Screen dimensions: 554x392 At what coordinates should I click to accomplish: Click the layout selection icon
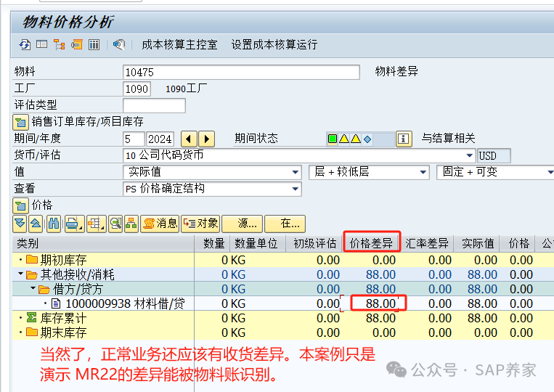96,224
